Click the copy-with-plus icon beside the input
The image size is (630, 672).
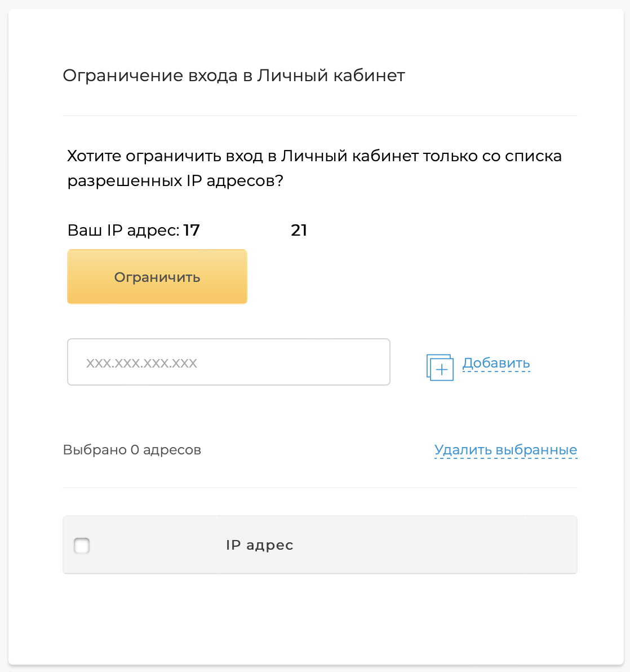click(x=440, y=368)
